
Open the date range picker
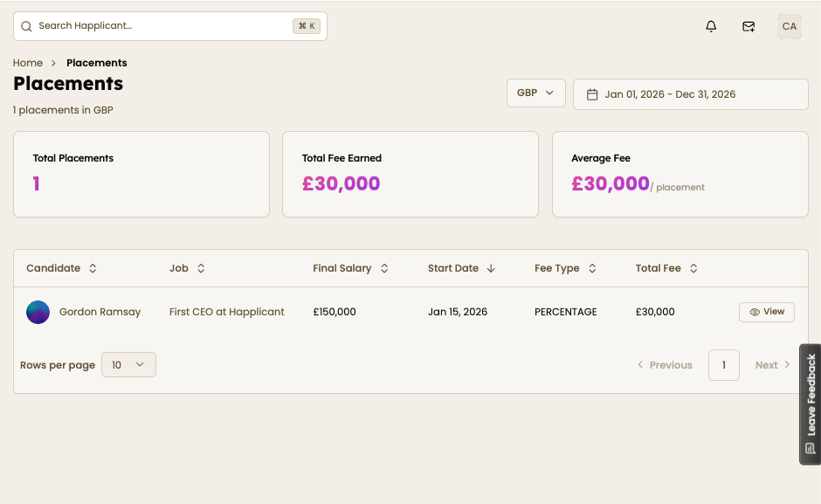point(690,94)
